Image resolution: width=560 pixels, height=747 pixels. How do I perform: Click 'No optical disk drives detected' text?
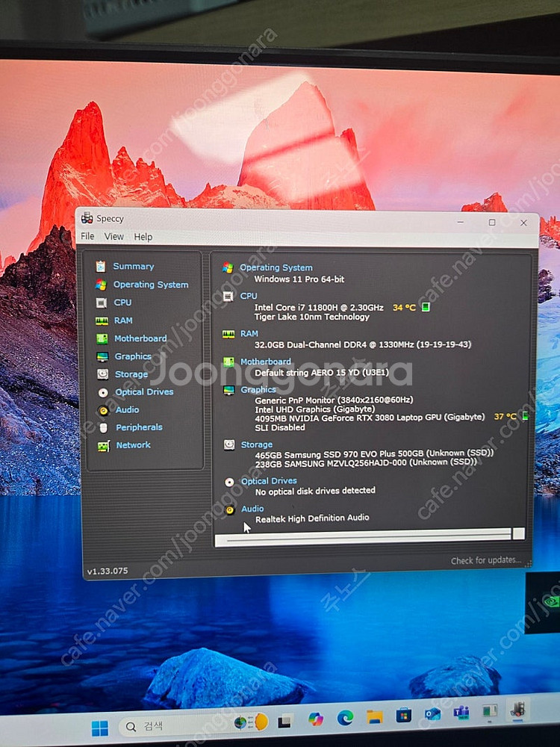[315, 491]
